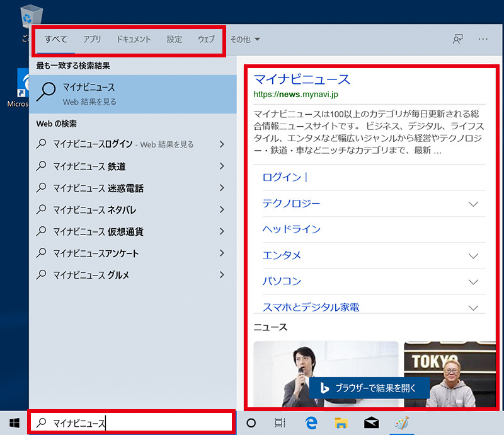Select the マイナビニュースログイン suggestion text

pos(93,144)
